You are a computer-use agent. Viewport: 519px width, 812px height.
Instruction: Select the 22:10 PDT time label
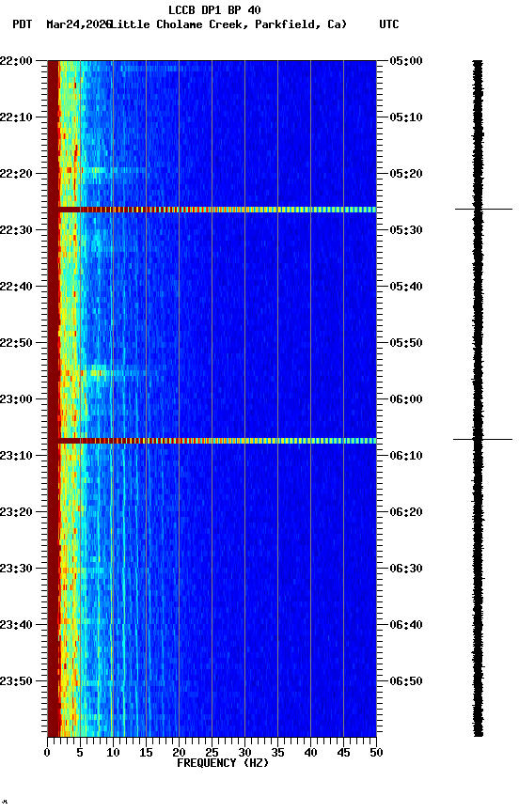pyautogui.click(x=16, y=117)
